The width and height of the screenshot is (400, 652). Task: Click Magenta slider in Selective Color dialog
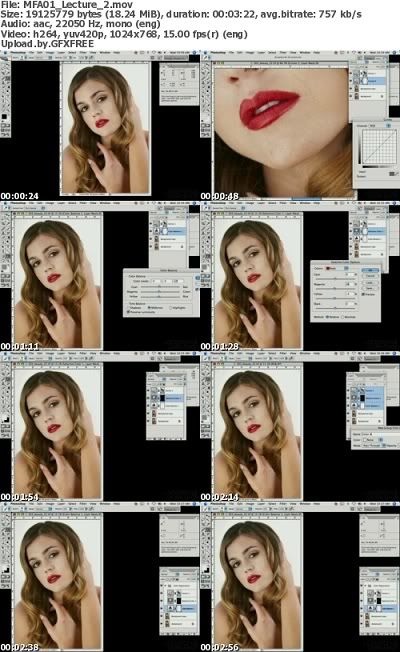(x=335, y=289)
